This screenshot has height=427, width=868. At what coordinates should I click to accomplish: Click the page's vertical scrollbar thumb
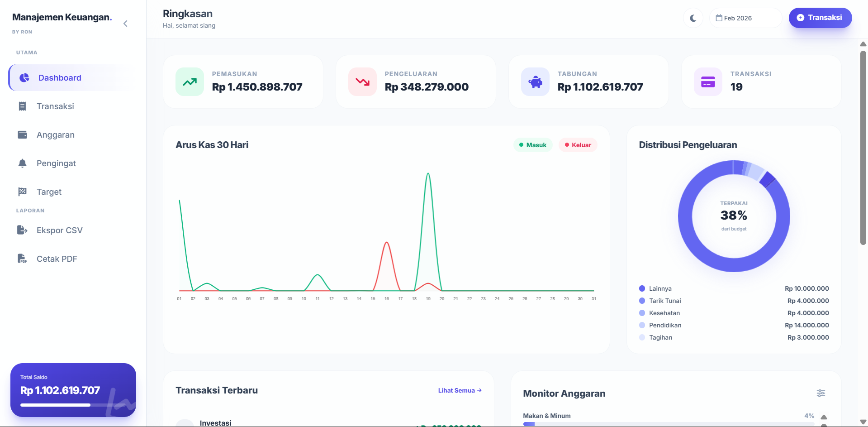point(863,148)
